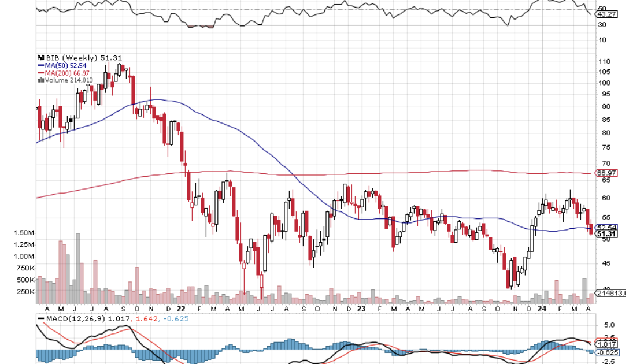Click the blue MA(50) line marker in legend

pyautogui.click(x=40, y=65)
